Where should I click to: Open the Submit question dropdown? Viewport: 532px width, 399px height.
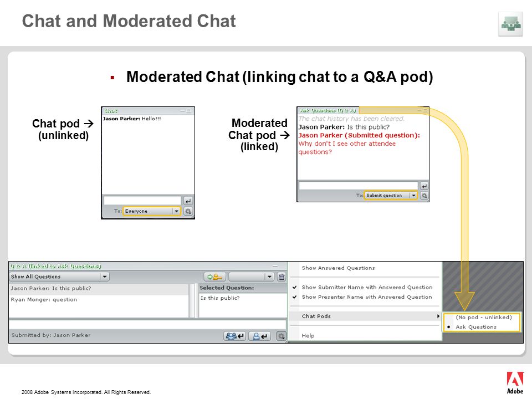coord(391,196)
